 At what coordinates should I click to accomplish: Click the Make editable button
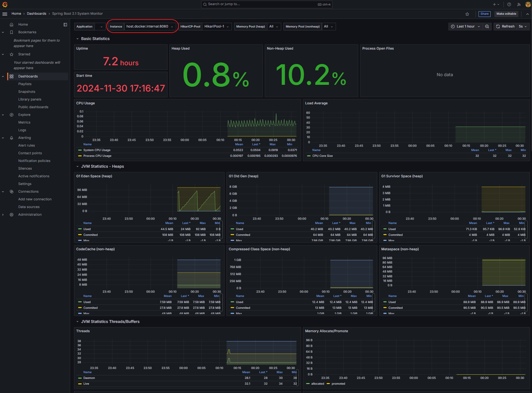tap(506, 14)
